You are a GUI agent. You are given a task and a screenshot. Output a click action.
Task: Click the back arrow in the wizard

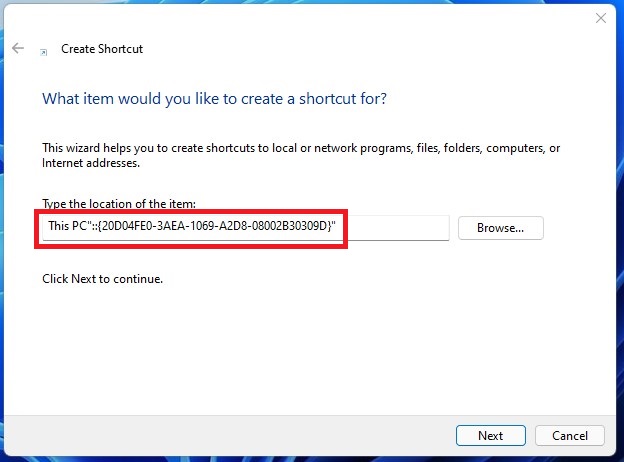(x=18, y=48)
